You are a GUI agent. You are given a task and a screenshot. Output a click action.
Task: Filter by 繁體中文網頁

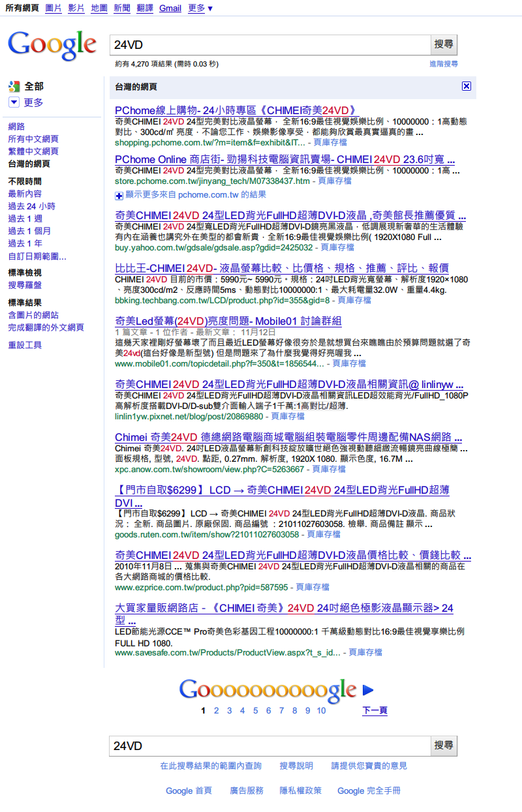pos(33,151)
